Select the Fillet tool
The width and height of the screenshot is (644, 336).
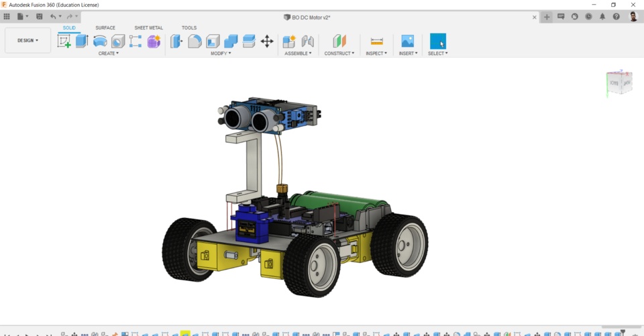(x=195, y=41)
